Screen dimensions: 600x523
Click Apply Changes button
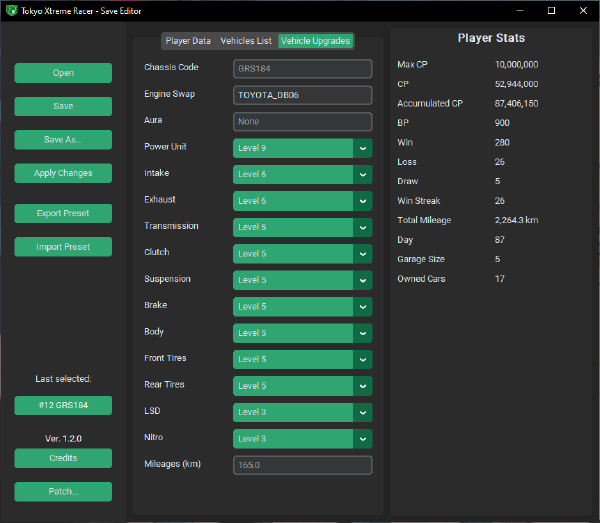click(63, 173)
